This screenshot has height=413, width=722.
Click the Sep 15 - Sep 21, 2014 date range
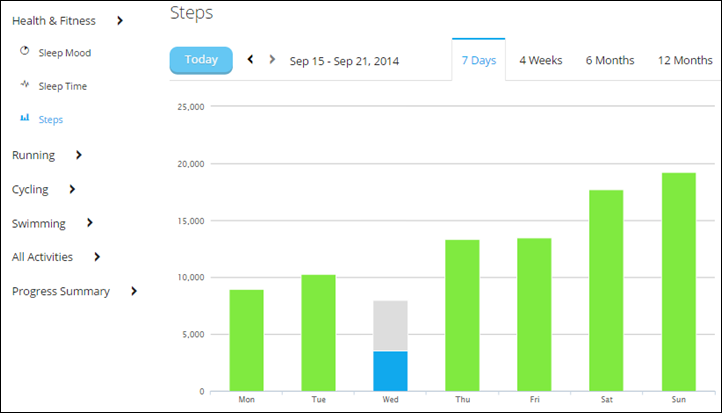(x=344, y=61)
